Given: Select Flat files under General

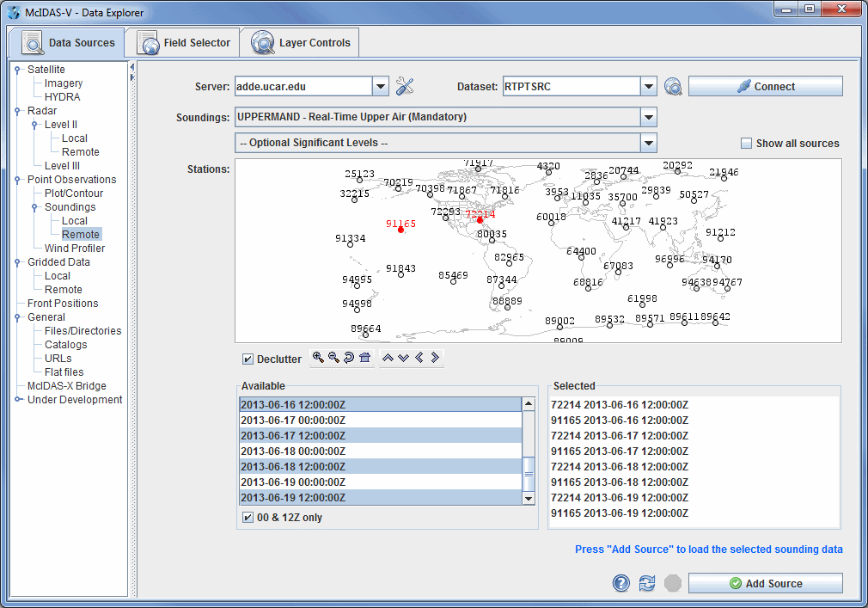Looking at the screenshot, I should pyautogui.click(x=64, y=372).
